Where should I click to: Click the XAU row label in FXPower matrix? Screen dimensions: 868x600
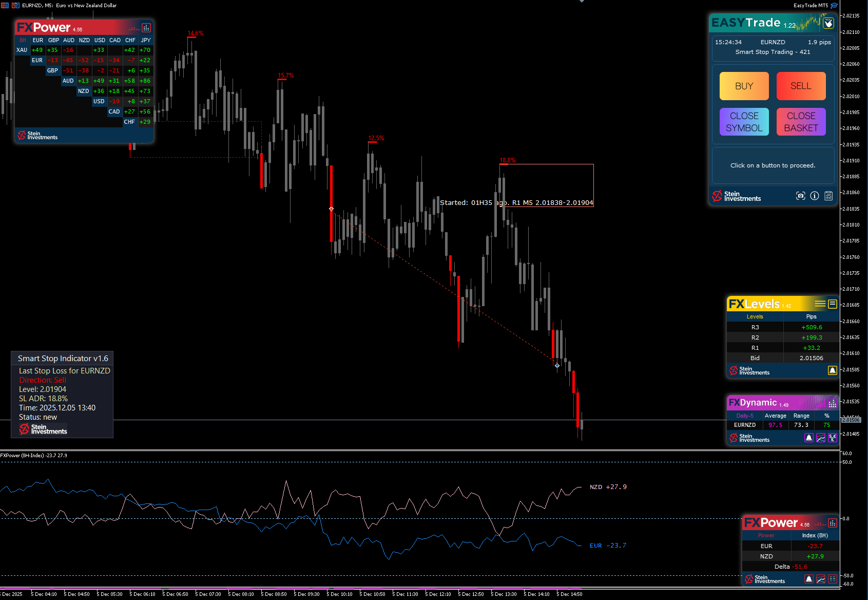(x=22, y=50)
